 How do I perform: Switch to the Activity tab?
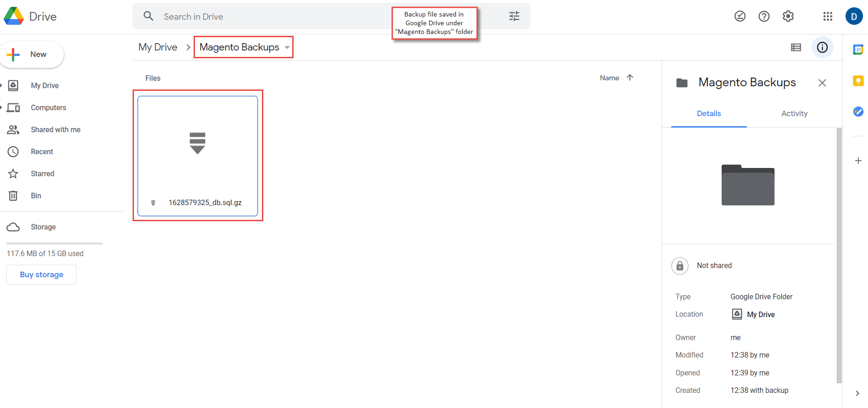click(794, 113)
